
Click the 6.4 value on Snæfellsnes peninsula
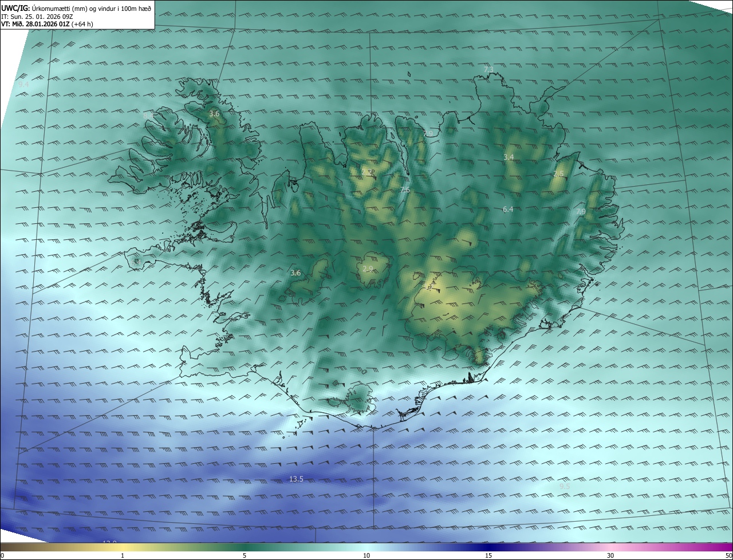pyautogui.click(x=136, y=262)
